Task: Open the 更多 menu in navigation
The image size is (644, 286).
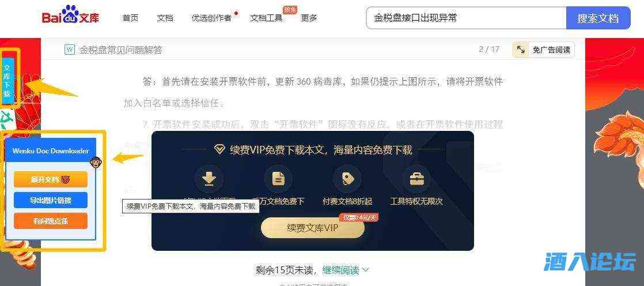Action: [x=309, y=18]
